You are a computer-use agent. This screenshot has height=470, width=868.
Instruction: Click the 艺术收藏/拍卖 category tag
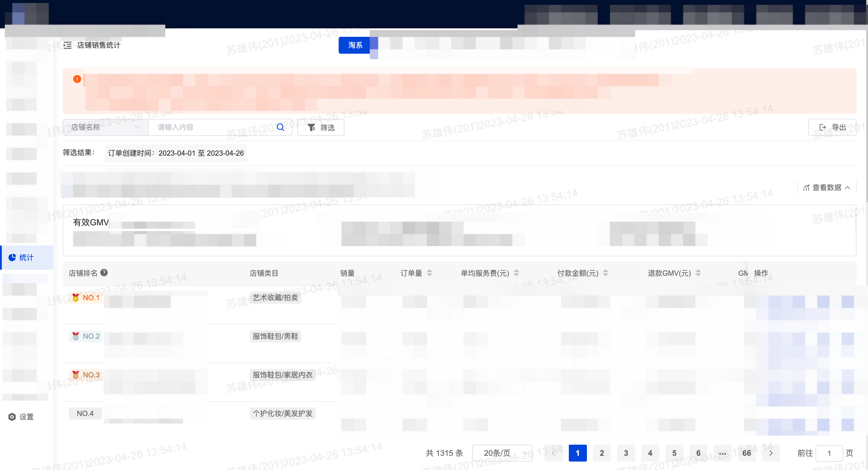(275, 297)
